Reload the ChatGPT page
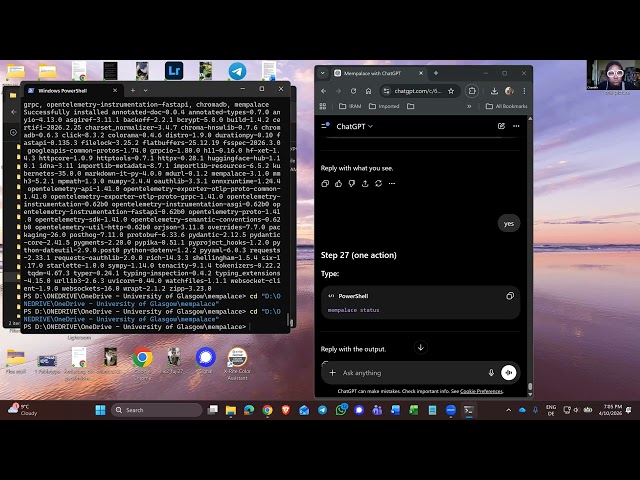This screenshot has height=480, width=640. pyautogui.click(x=353, y=91)
